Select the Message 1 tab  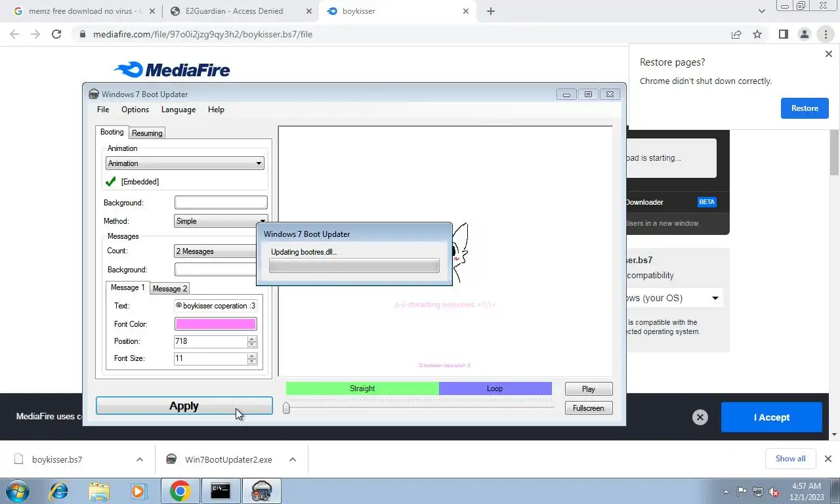(x=127, y=287)
